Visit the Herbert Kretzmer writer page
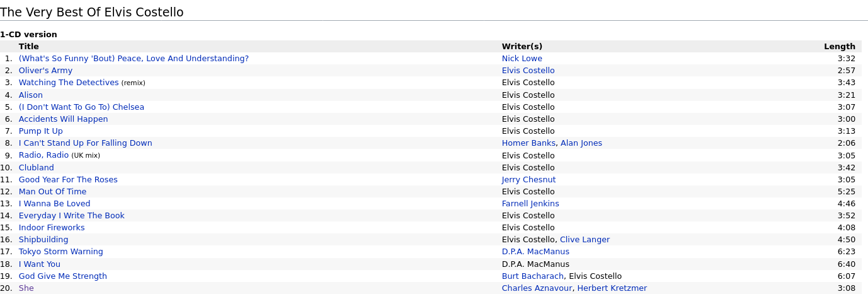Screen dimensions: 868x294 [612, 288]
